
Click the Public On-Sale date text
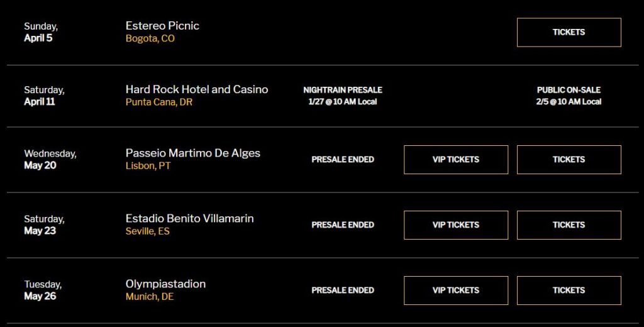569,96
